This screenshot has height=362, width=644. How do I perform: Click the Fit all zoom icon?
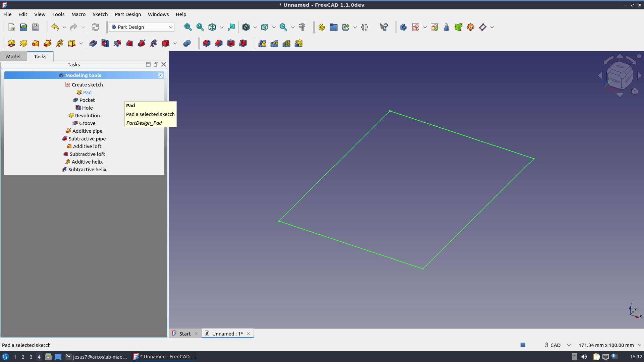pos(188,27)
